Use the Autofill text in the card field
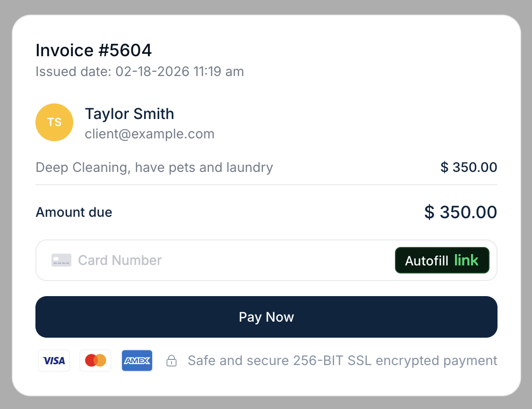 tap(427, 261)
